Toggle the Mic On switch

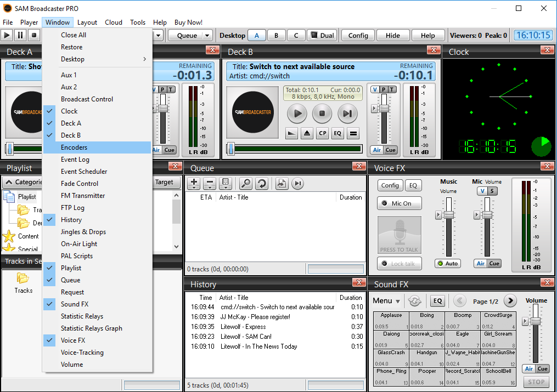click(x=399, y=203)
